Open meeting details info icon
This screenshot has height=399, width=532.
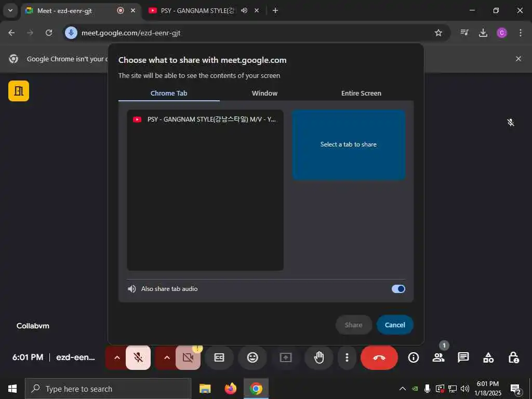pyautogui.click(x=413, y=357)
